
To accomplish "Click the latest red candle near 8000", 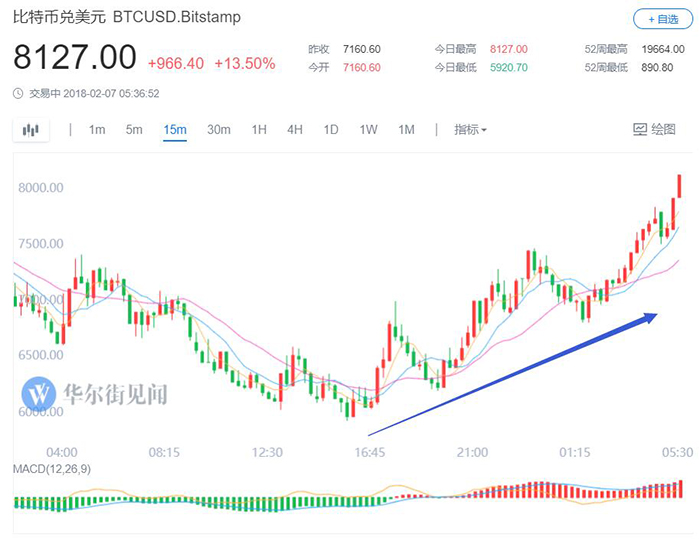I will point(680,186).
